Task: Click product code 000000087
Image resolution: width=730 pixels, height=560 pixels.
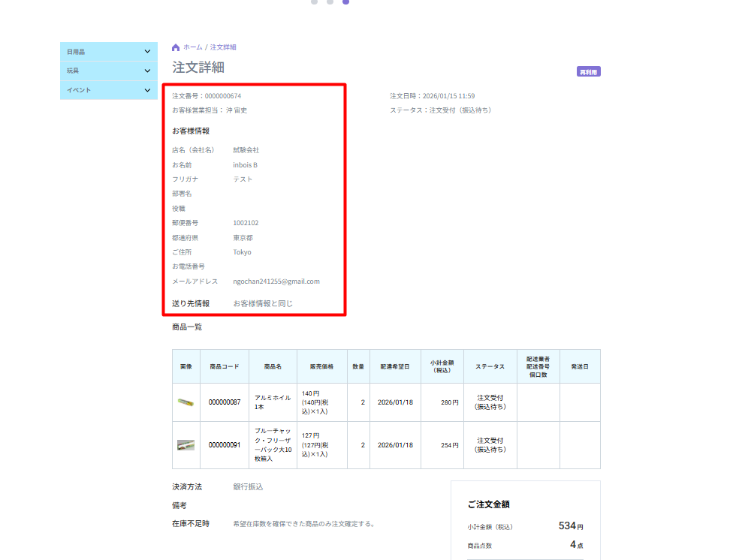Action: pyautogui.click(x=225, y=402)
